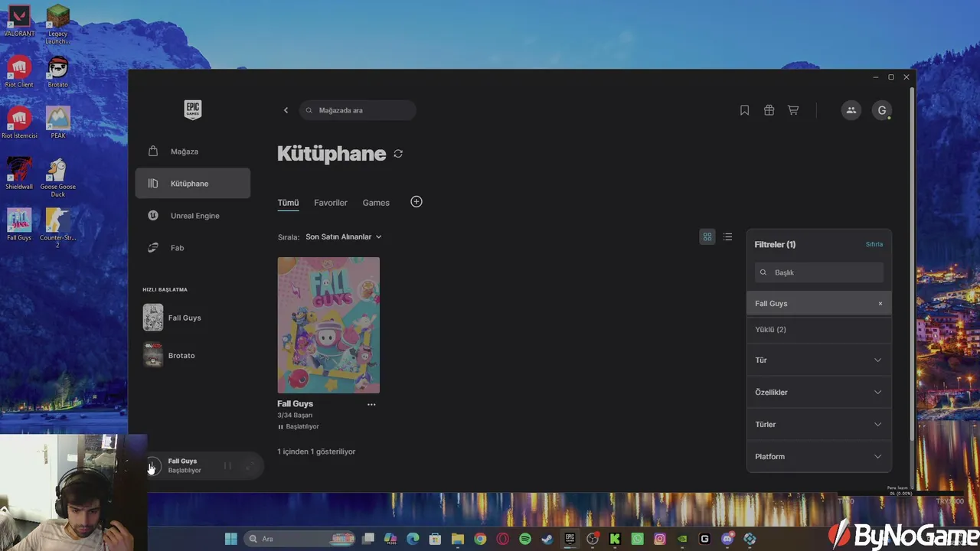
Task: Open Steam from the taskbar
Action: tap(547, 539)
